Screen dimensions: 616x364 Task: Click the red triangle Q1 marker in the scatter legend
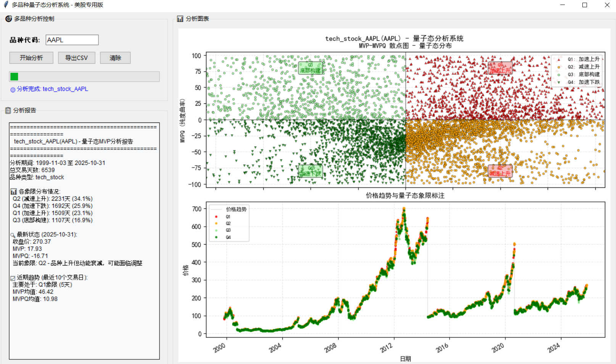click(x=559, y=60)
